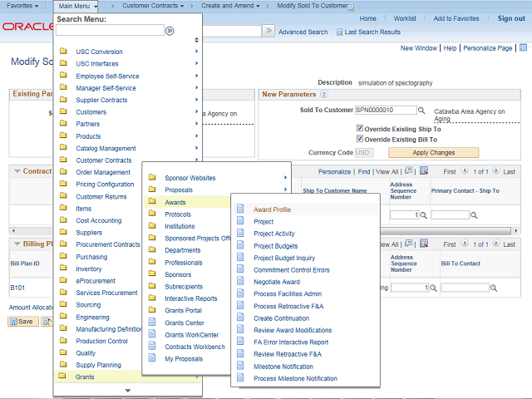Open Commitment Control Errors menu item

coord(292,270)
